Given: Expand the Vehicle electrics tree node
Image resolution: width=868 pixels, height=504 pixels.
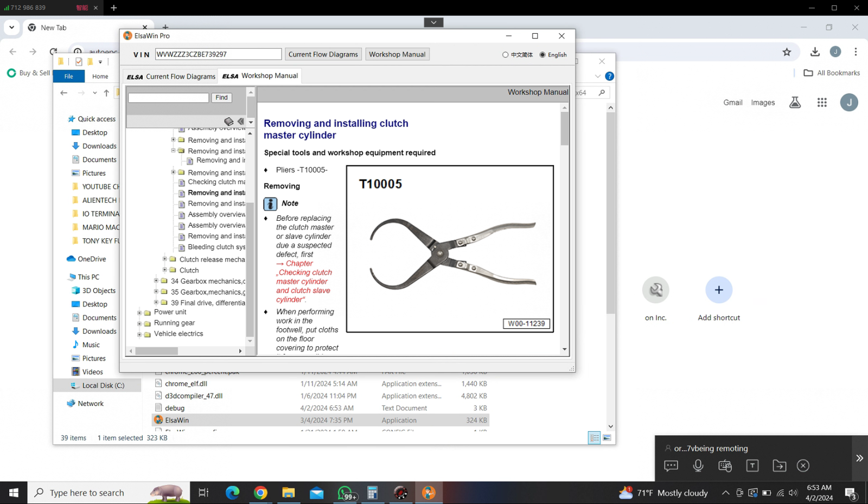Looking at the screenshot, I should tap(139, 334).
